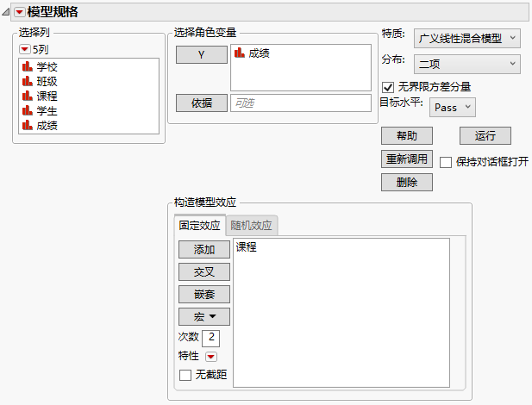Click the 嵌套 button

[x=204, y=294]
